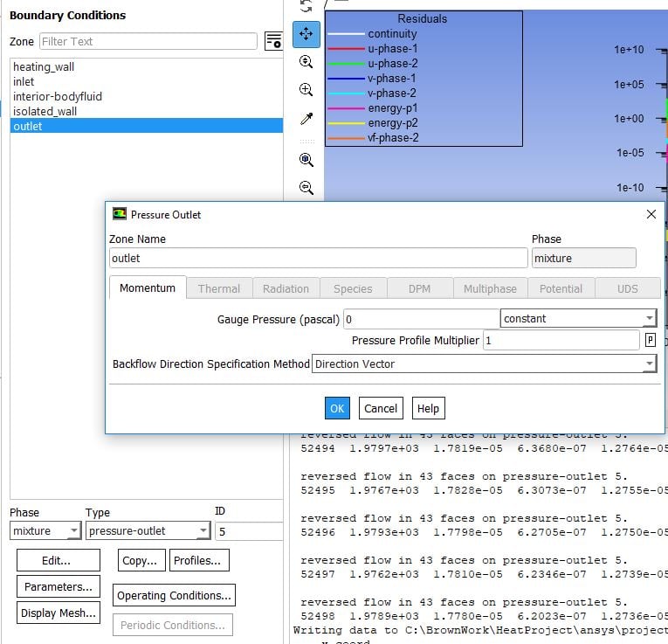Select isolated_wall in the zone list
668x644 pixels.
pos(146,111)
